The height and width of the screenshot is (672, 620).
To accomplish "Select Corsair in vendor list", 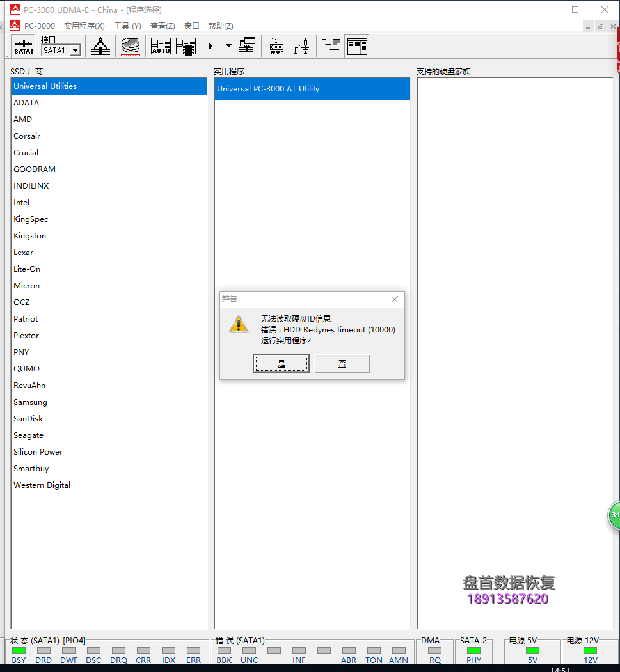I will point(109,136).
